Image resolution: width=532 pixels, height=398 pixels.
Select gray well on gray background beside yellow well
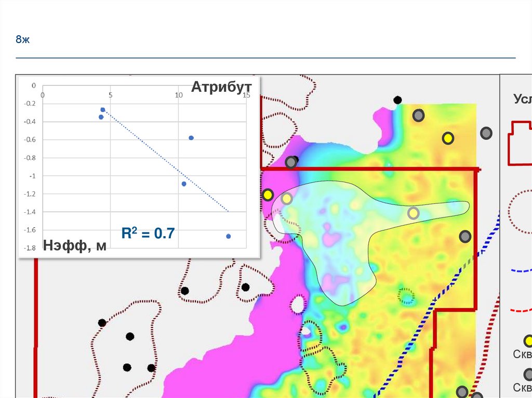click(486, 133)
